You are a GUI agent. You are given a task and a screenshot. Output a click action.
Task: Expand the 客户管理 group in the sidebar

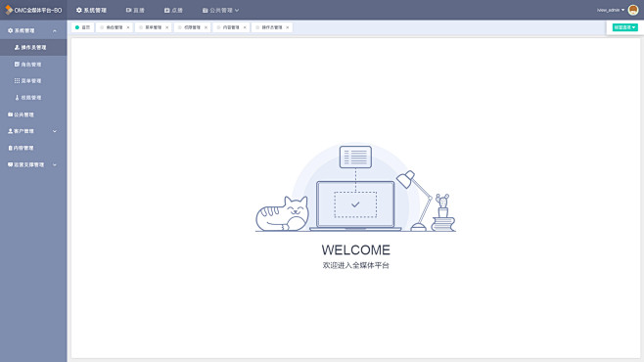(x=33, y=131)
